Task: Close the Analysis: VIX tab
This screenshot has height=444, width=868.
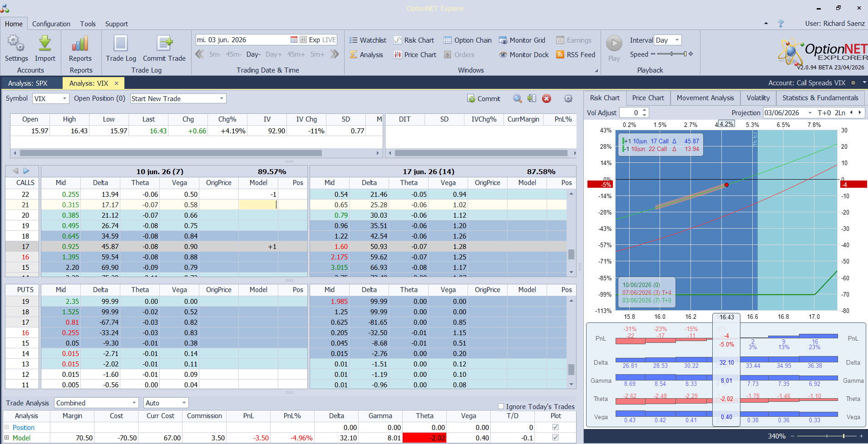Action: (116, 83)
